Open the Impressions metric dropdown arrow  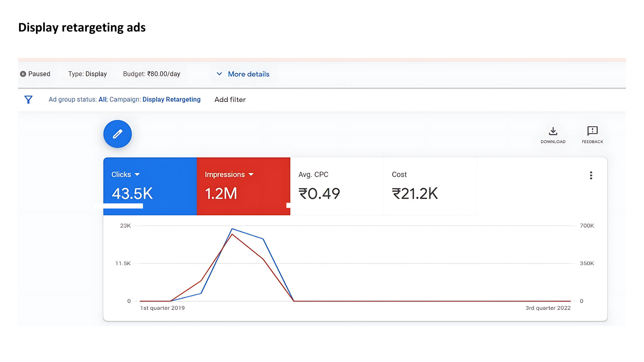(251, 175)
